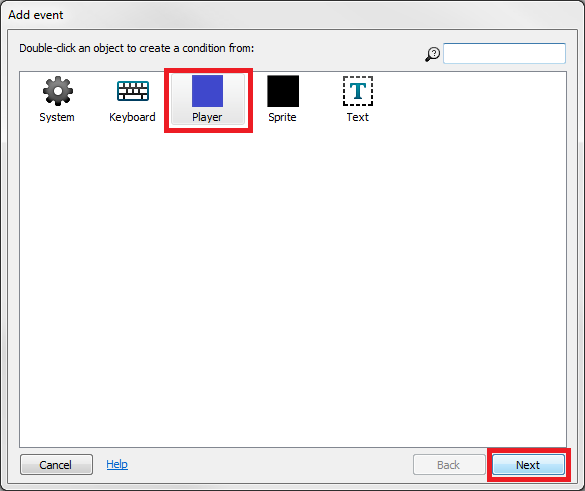Image resolution: width=585 pixels, height=491 pixels.
Task: Select the Text object icon
Action: 358,91
